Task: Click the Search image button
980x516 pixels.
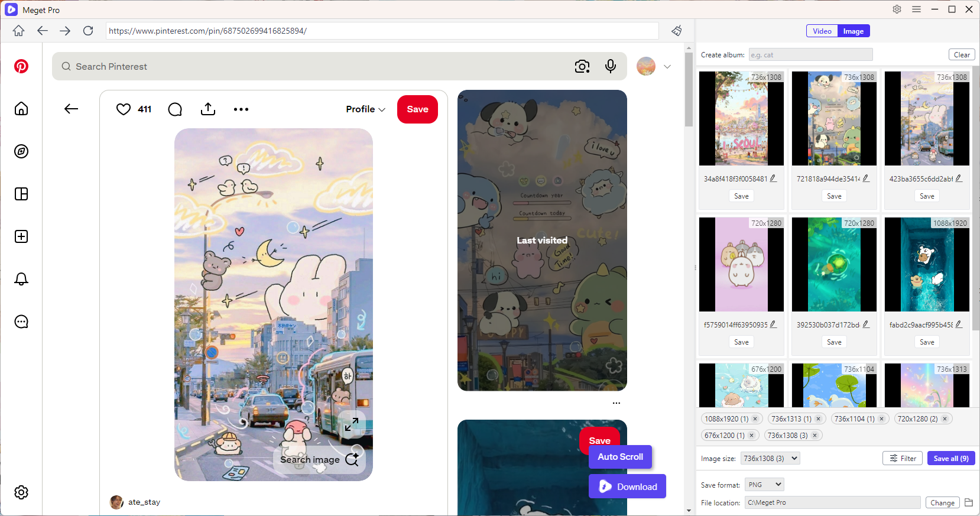Action: tap(319, 459)
